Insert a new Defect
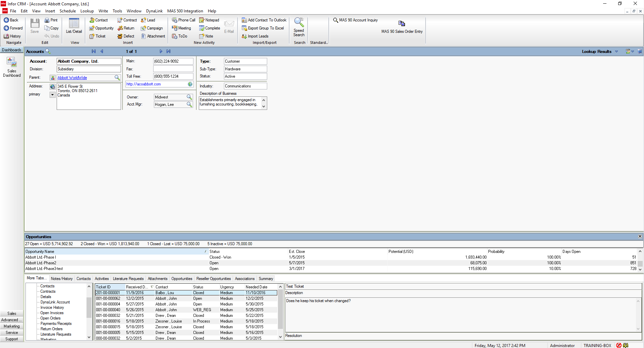 [x=126, y=36]
